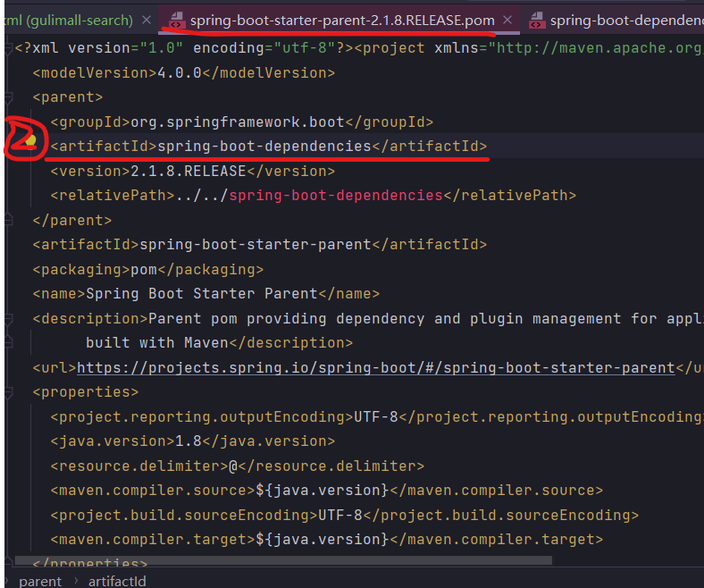Click the resource.delimiter @ line
Image resolution: width=704 pixels, height=588 pixels.
tap(238, 466)
